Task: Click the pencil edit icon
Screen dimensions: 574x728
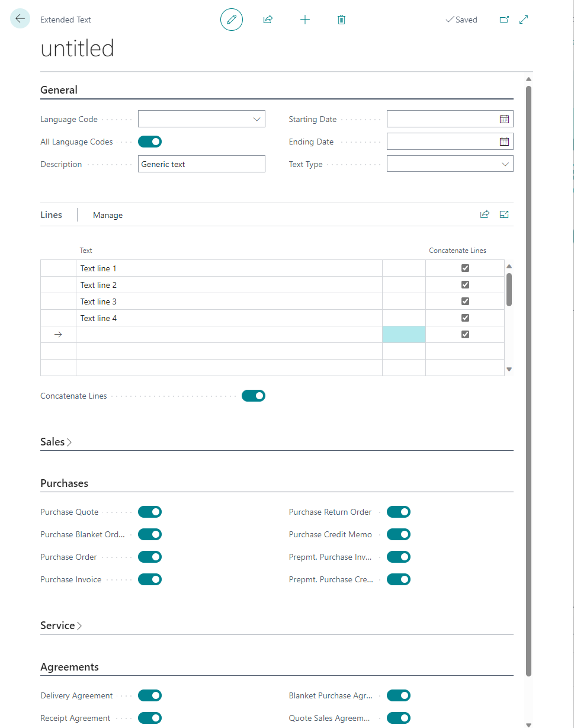Action: [232, 20]
